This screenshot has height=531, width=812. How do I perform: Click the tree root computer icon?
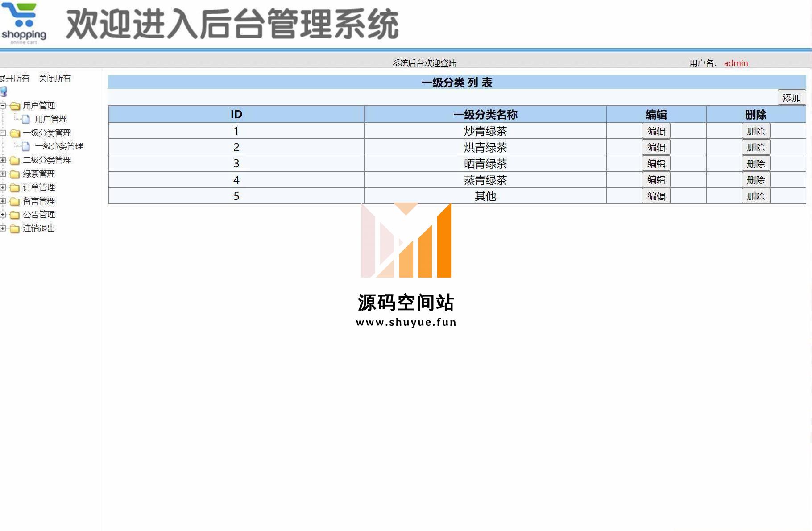[4, 92]
